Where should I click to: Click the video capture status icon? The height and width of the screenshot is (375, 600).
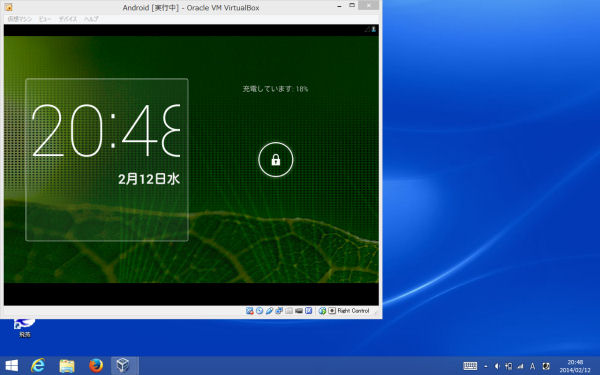pos(299,311)
